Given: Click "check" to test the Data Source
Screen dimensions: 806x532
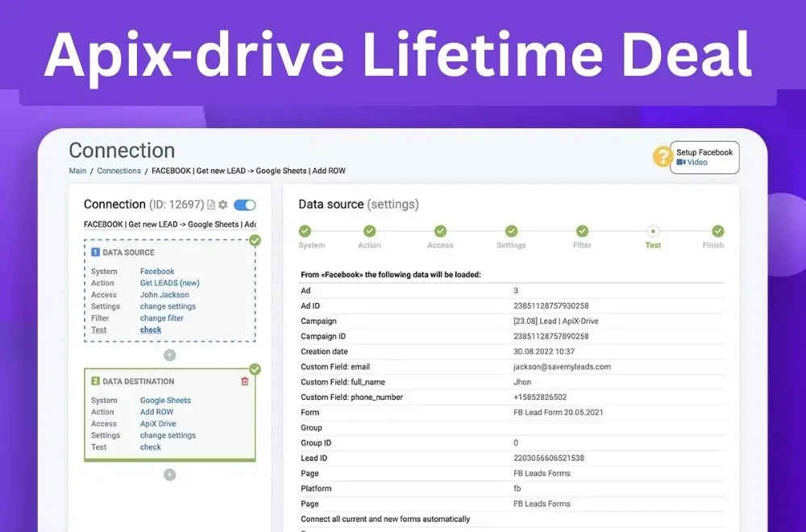Looking at the screenshot, I should (x=151, y=330).
